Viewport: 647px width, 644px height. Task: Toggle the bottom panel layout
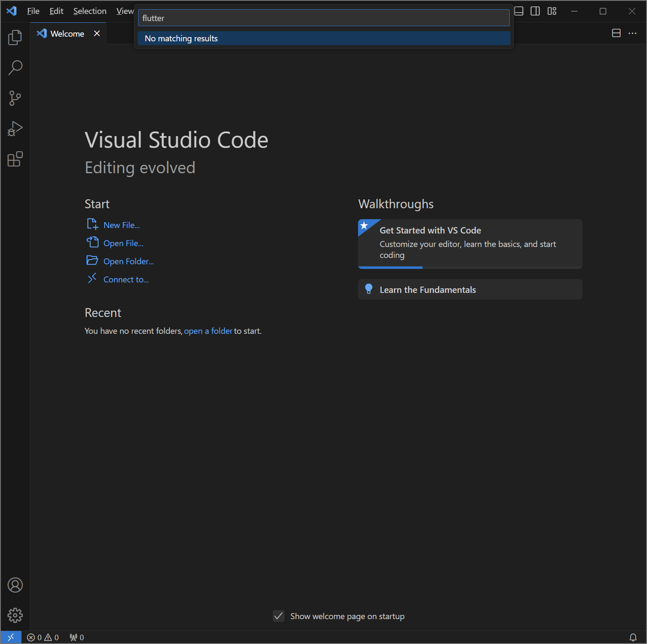(x=519, y=11)
